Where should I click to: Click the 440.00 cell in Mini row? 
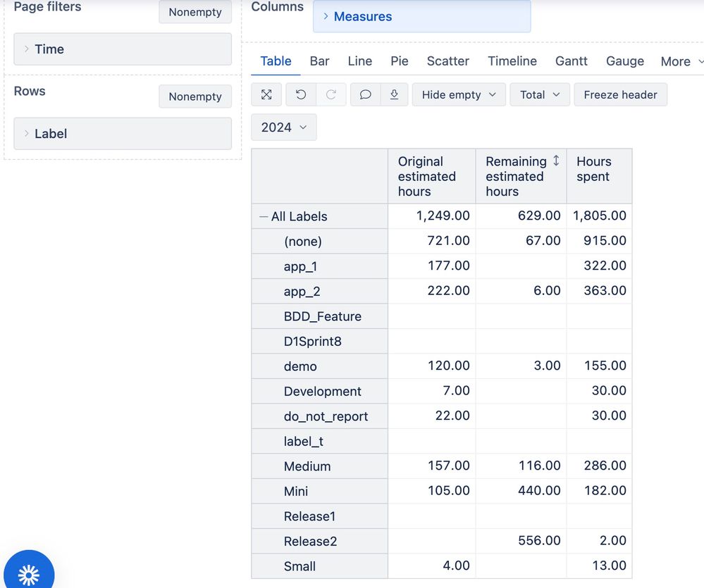[x=521, y=491]
